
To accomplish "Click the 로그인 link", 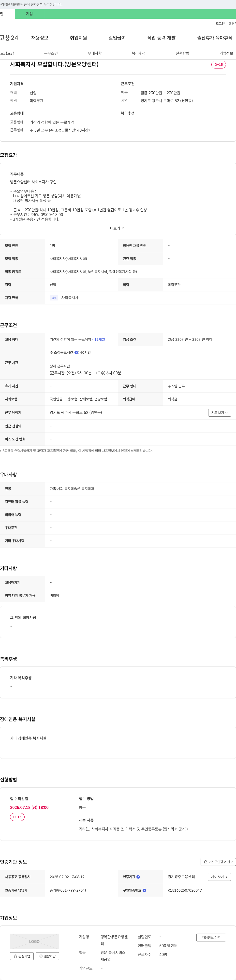I will [220, 24].
